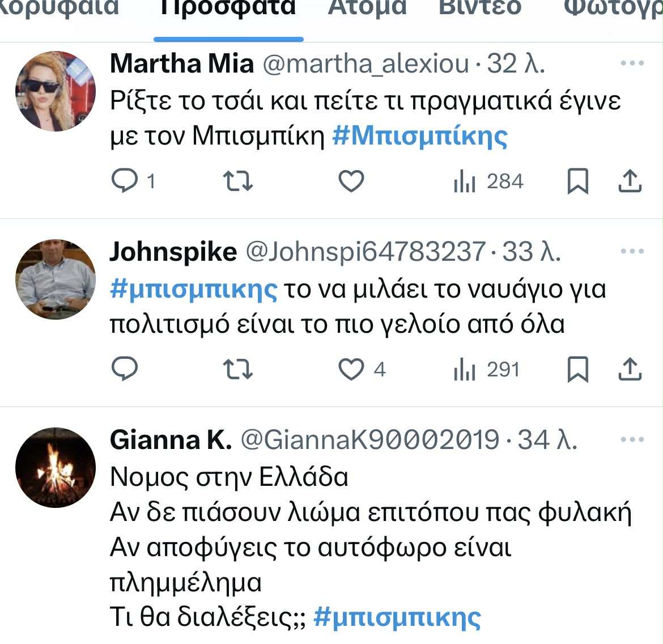Open more options for Johnspike's tweet
663x644 pixels.
(632, 251)
